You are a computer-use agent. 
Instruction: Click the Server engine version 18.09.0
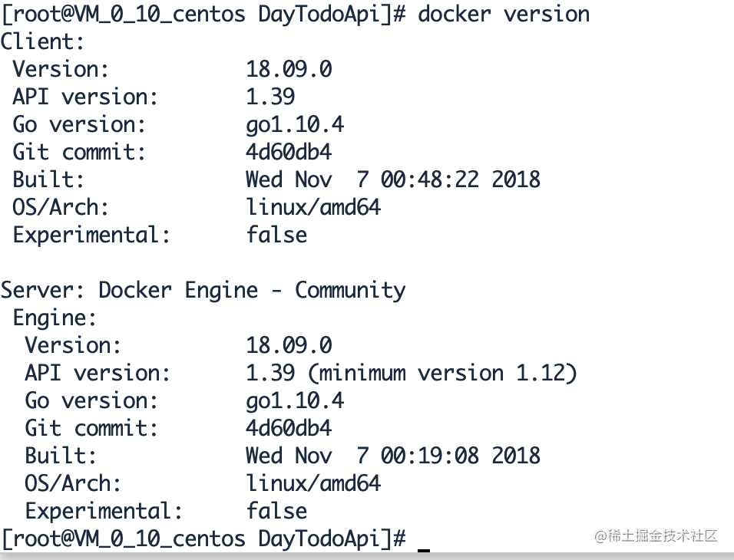click(289, 345)
